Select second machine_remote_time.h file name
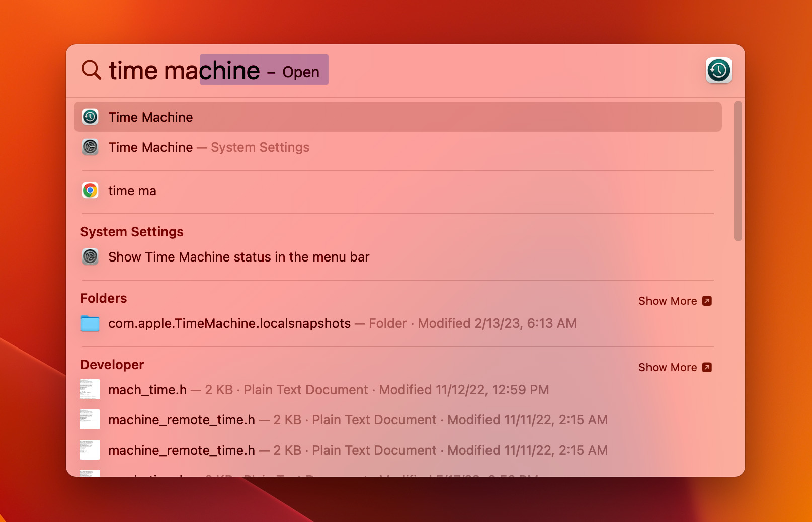Viewport: 812px width, 522px height. (182, 450)
